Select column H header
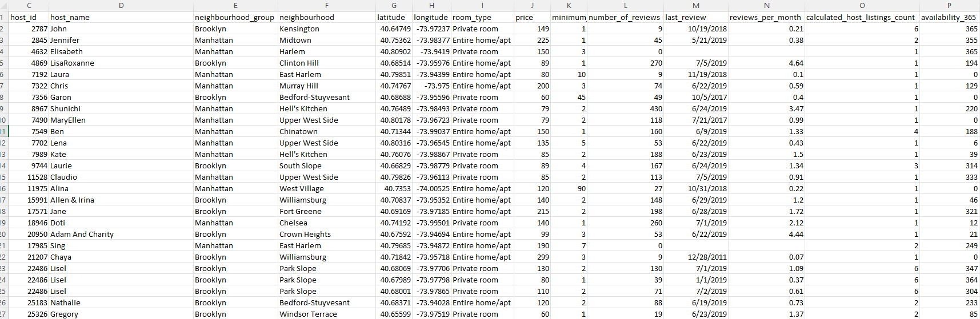 click(x=431, y=5)
